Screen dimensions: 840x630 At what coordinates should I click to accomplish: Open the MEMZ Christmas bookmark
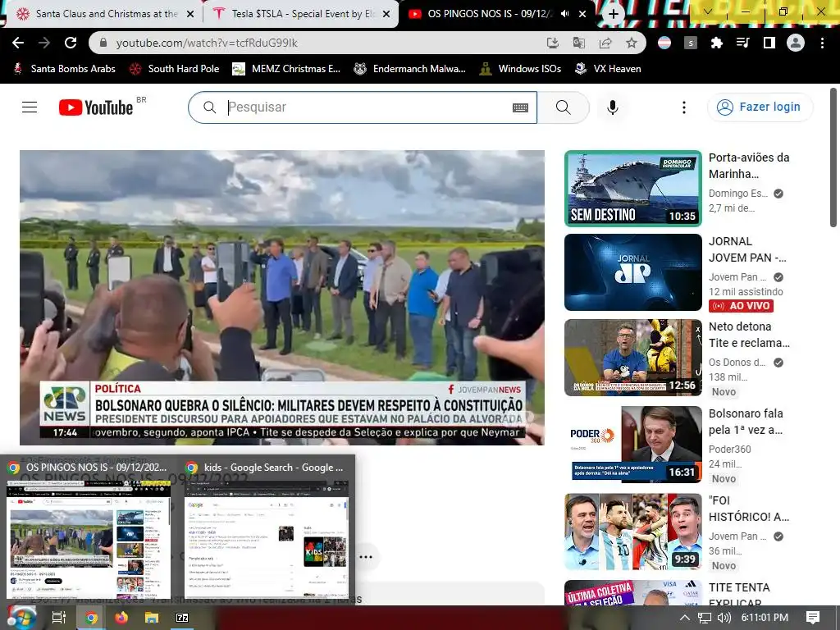(x=286, y=69)
